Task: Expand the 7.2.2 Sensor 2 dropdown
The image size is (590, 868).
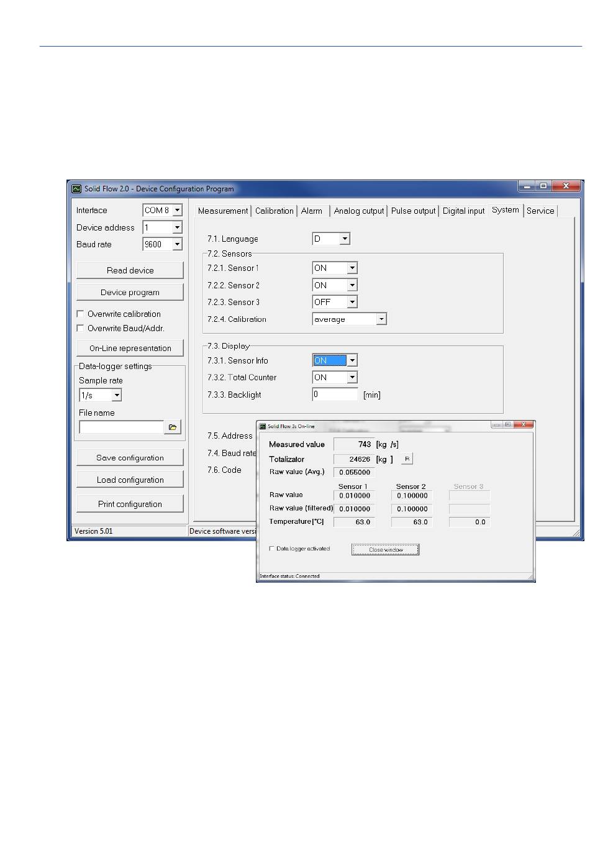Action: 352,285
